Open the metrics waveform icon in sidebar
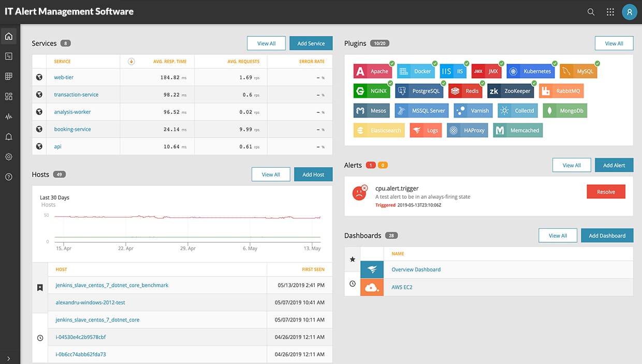Image resolution: width=642 pixels, height=364 pixels. click(x=9, y=117)
